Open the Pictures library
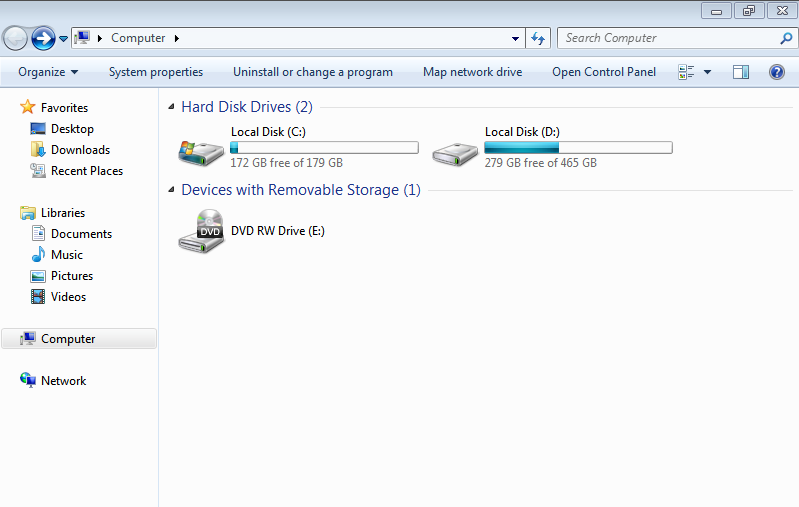 pos(72,276)
